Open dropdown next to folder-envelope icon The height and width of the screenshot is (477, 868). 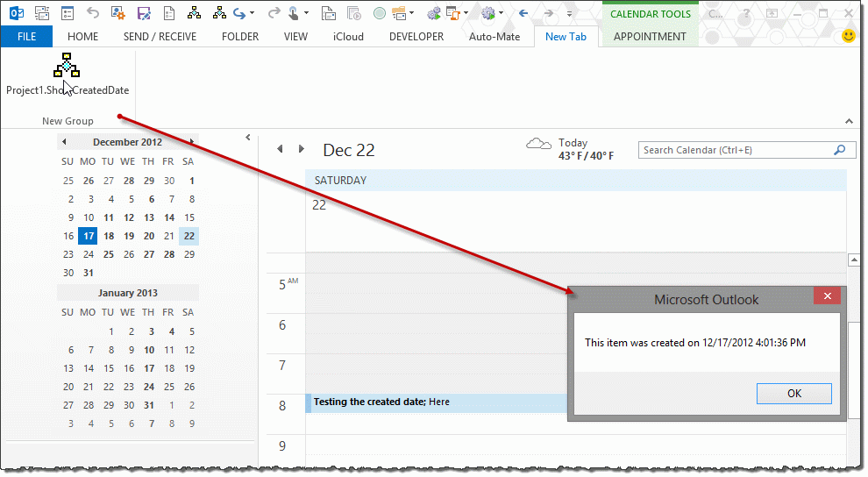click(412, 13)
